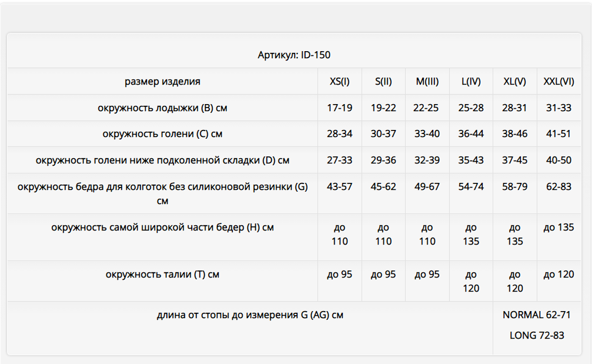This screenshot has height=364, width=592.
Task: Click the XL(V) size column header
Action: click(515, 82)
